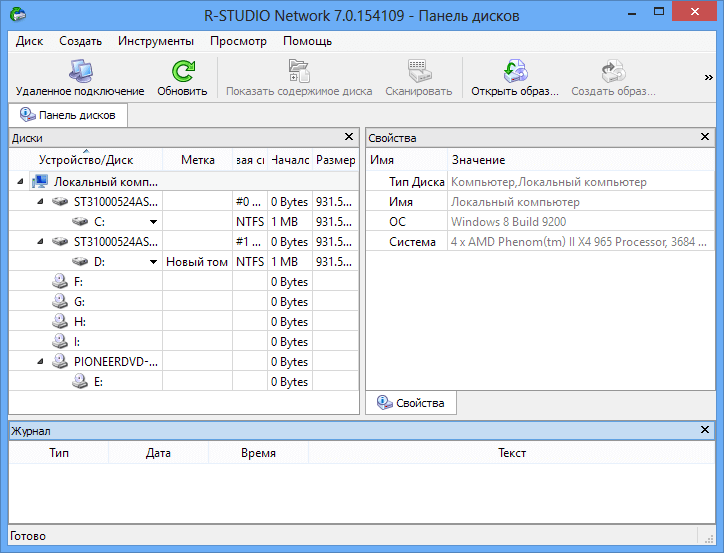
Task: Click the removable drive icon for G:
Action: (x=60, y=301)
